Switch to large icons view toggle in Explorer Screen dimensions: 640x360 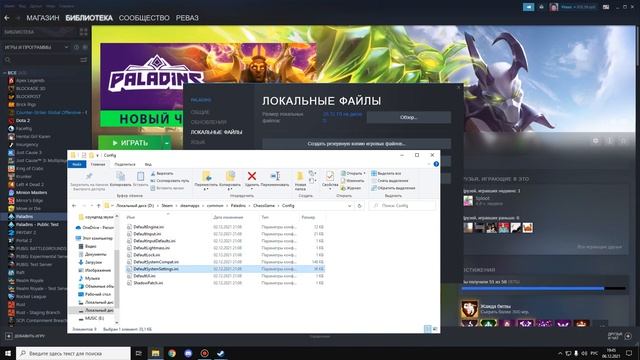tap(435, 329)
